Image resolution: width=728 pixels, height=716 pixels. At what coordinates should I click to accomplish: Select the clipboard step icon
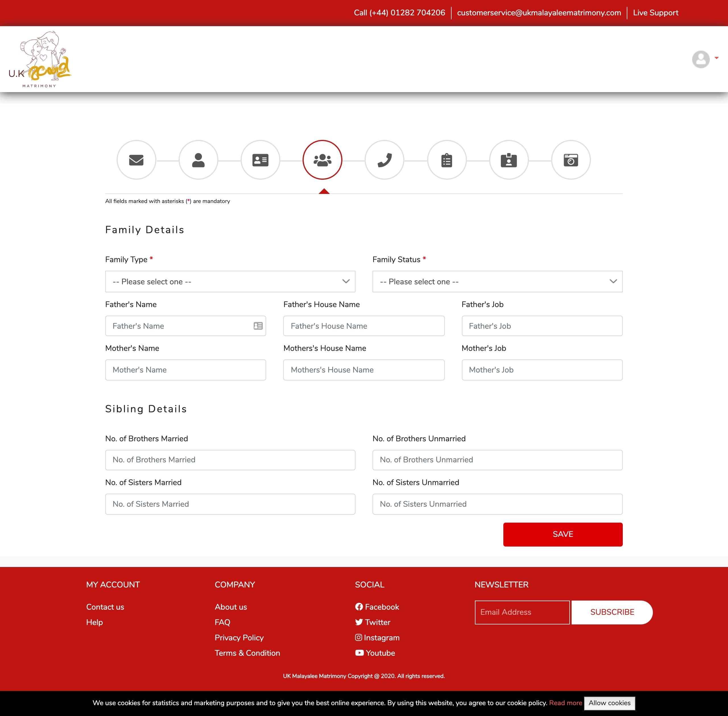pyautogui.click(x=446, y=160)
